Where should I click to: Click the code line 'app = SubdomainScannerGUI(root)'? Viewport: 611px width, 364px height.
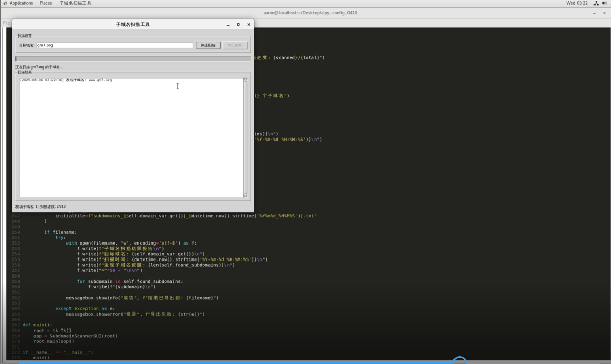(75, 336)
